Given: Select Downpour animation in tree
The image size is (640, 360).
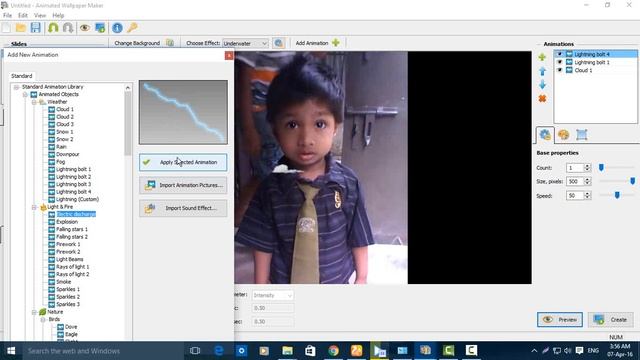Looking at the screenshot, I should click(x=68, y=154).
